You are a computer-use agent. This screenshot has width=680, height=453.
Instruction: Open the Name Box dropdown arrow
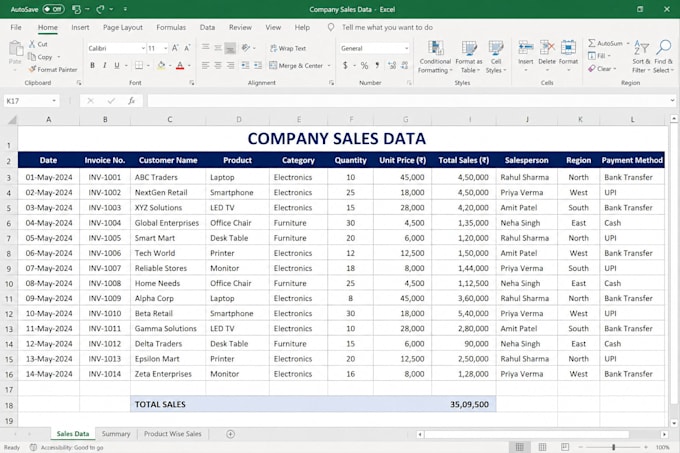pos(54,101)
